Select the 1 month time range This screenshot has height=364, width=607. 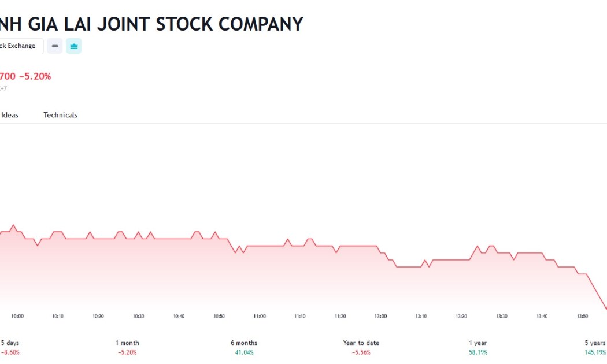tap(127, 347)
